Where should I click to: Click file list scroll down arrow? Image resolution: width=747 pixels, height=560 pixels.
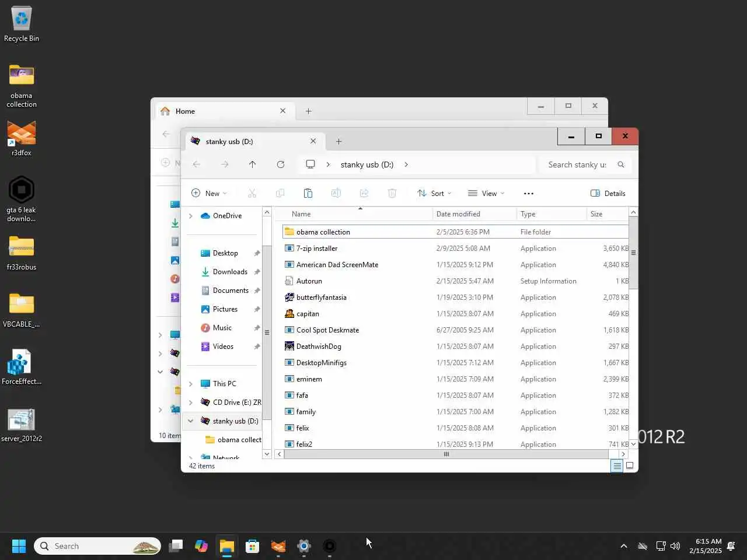(633, 444)
